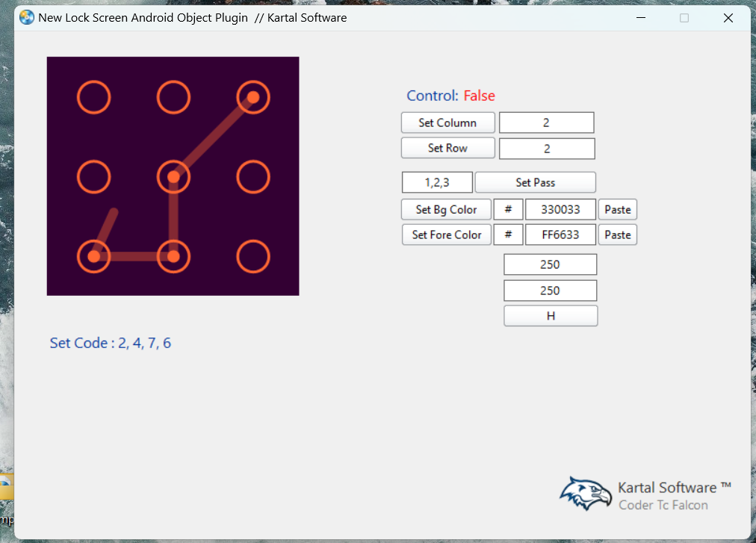Screen dimensions: 756x543
Task: Paste into the FF6633 fore color field
Action: 618,235
